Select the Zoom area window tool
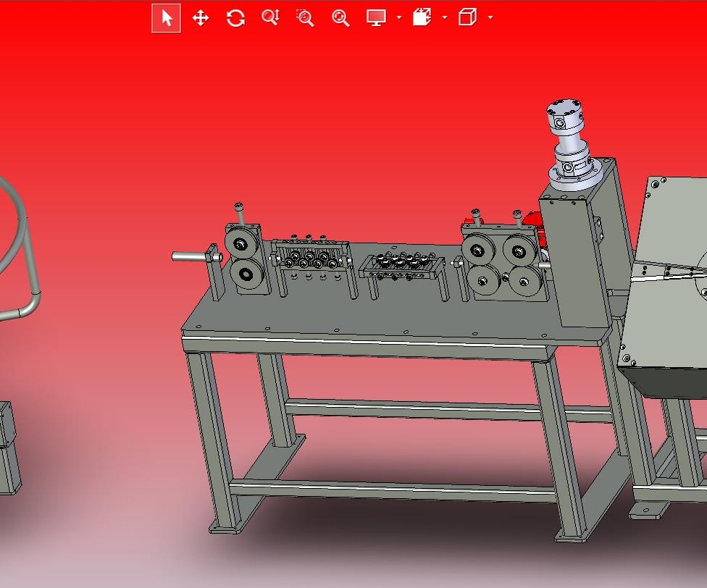This screenshot has width=707, height=588. coord(305,18)
